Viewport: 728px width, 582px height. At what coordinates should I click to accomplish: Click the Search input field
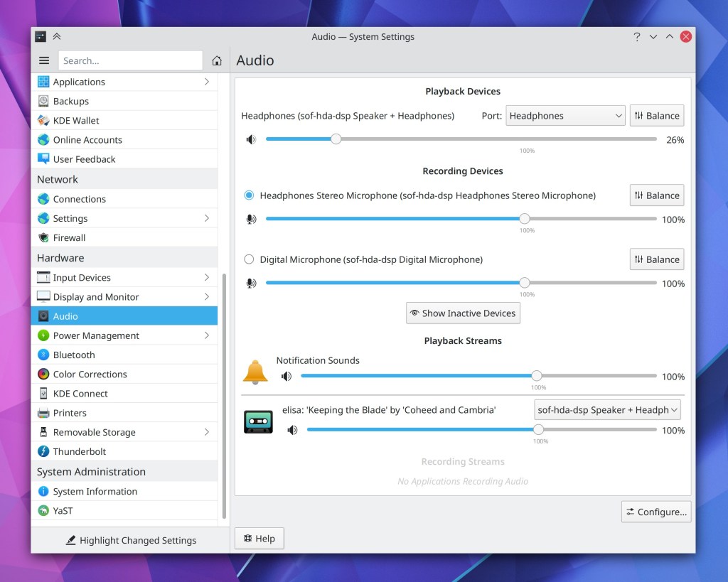click(130, 61)
